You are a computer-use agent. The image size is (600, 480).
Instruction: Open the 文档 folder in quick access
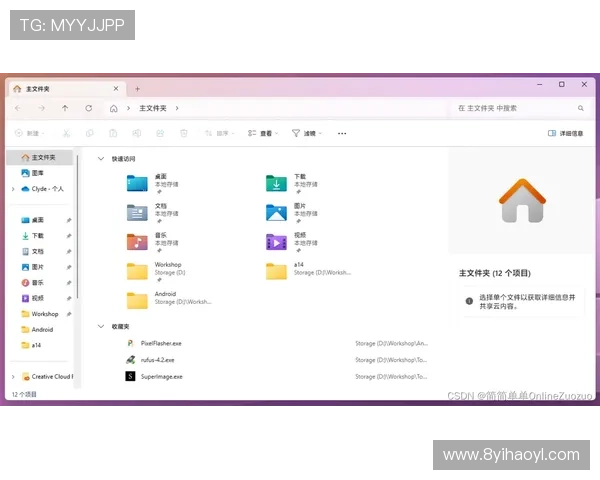coord(153,213)
